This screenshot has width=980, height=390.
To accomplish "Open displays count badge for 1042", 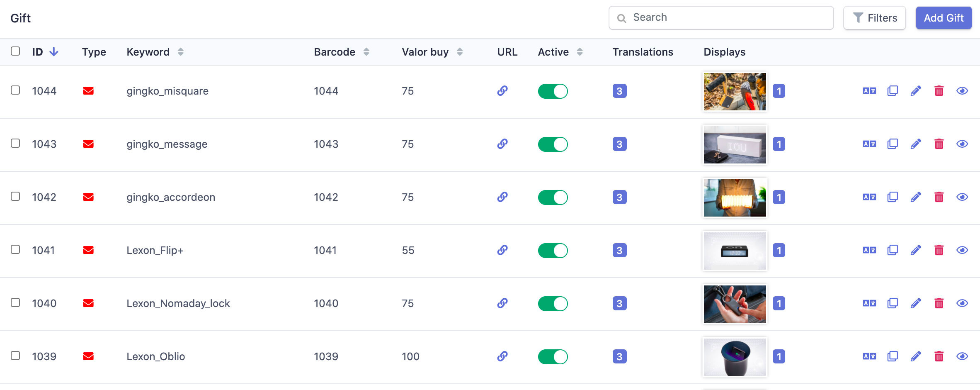I will [779, 197].
